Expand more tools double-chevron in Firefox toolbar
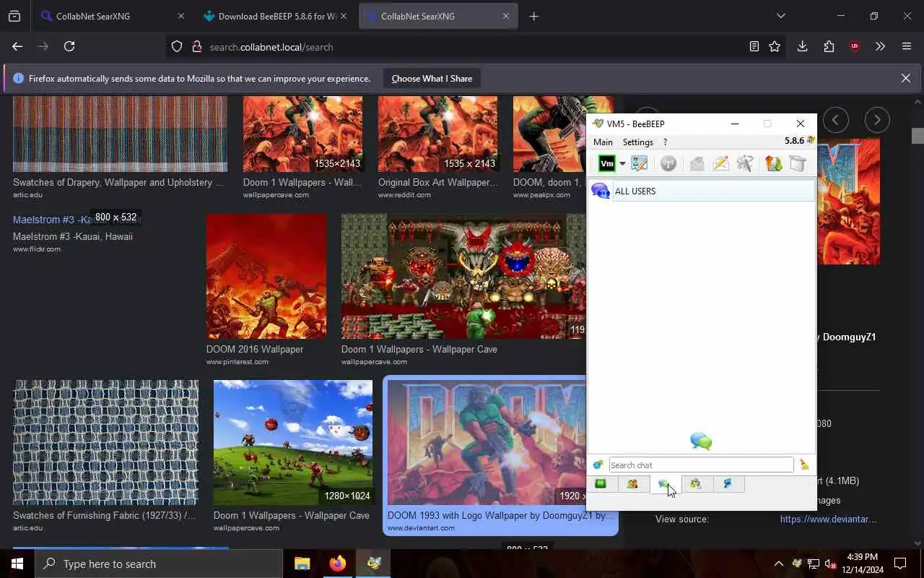 pos(880,46)
